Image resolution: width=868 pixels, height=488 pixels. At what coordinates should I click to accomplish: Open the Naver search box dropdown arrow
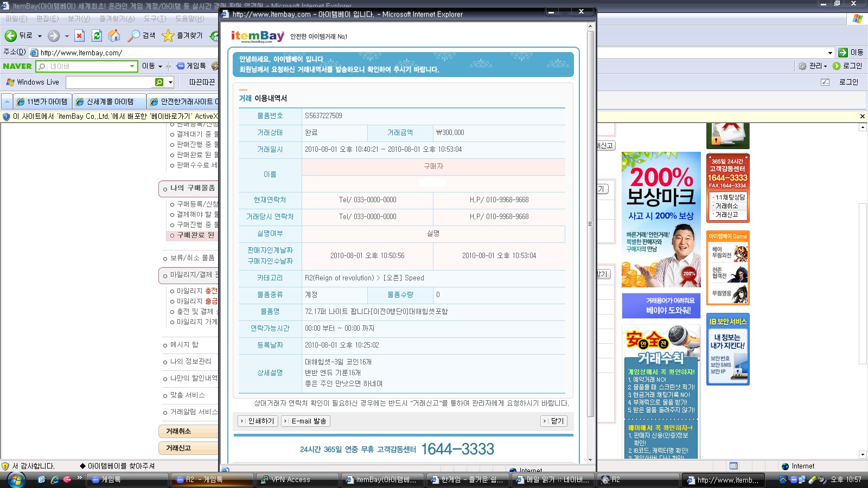pos(132,66)
